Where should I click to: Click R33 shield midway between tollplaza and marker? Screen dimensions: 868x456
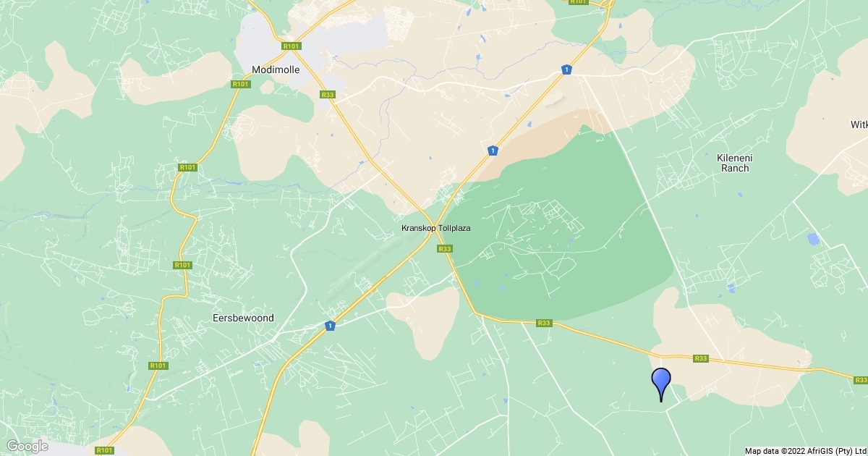click(x=545, y=323)
